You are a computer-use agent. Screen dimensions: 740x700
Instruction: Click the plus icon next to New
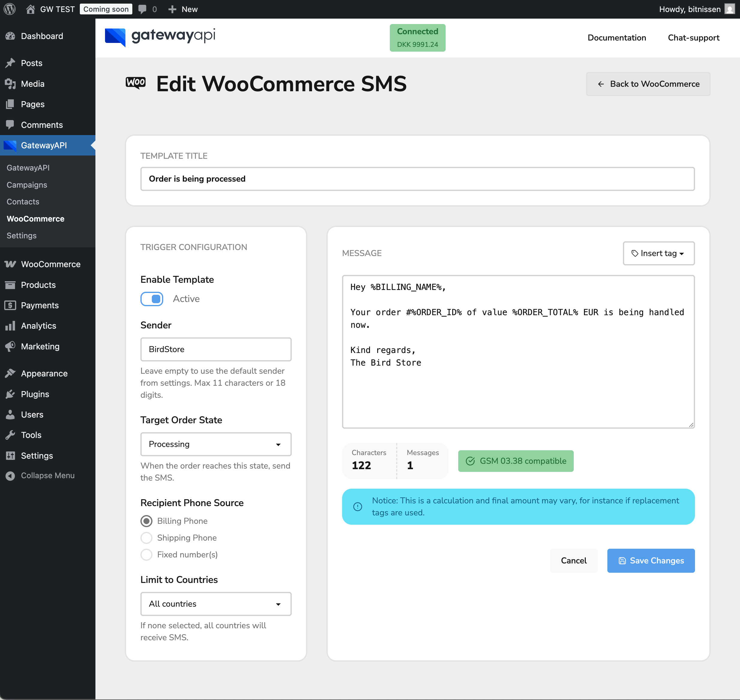[172, 9]
